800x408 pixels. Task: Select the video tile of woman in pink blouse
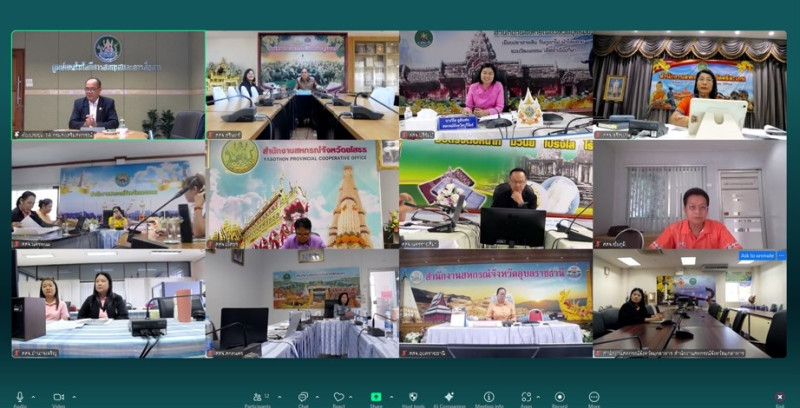coord(496,85)
